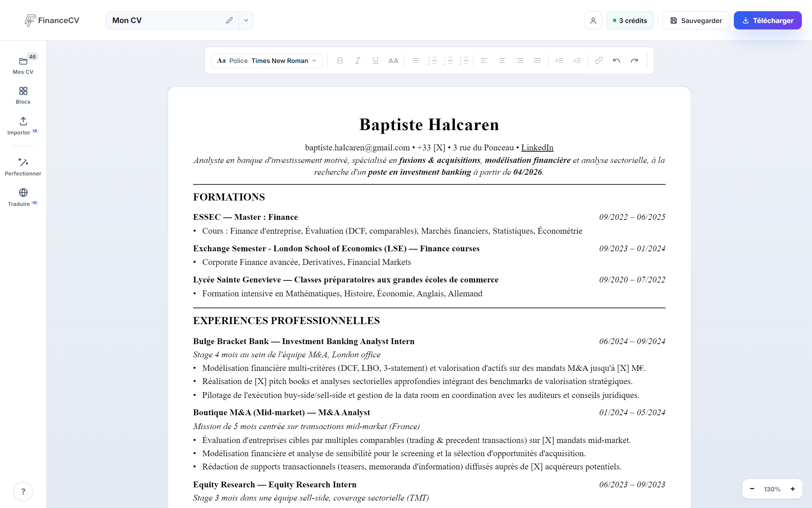Click the EXPERIENCES PROFESSIONNELLES heading

pyautogui.click(x=287, y=321)
